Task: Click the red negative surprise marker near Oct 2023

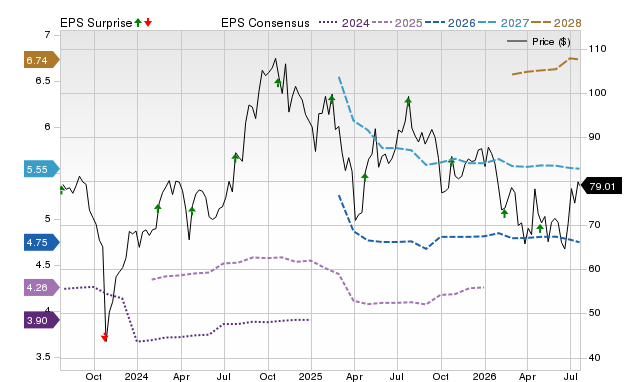Action: (104, 337)
